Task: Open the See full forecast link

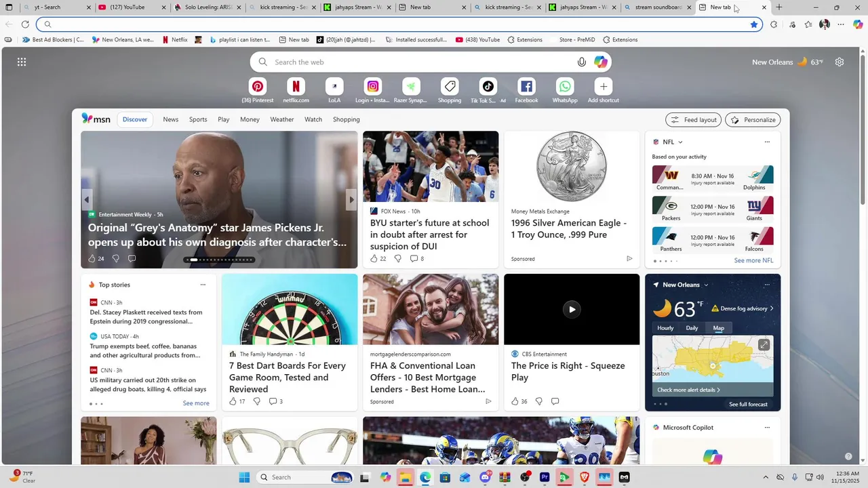Action: coord(748,405)
